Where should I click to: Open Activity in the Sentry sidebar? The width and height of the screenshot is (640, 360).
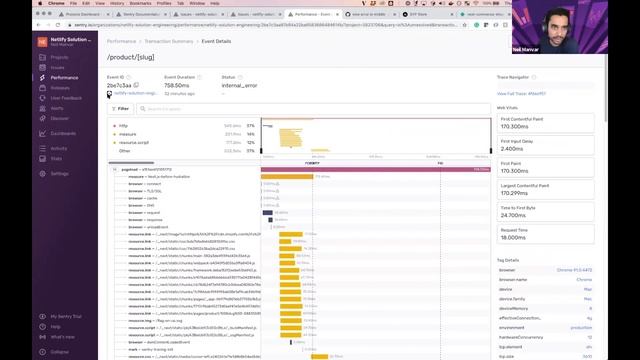pos(59,149)
